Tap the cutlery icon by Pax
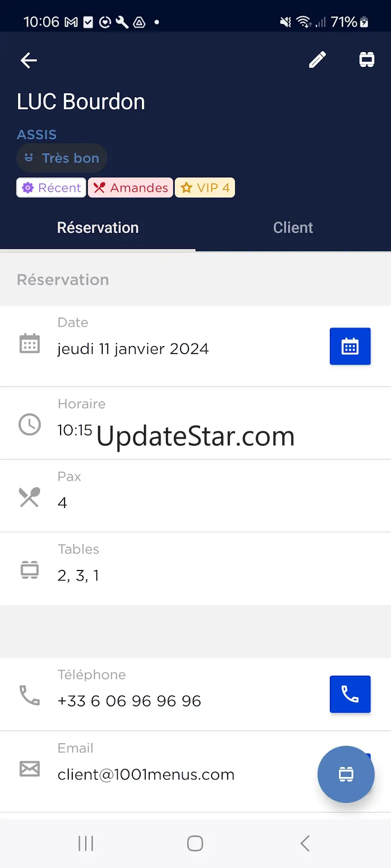Image resolution: width=391 pixels, height=868 pixels. pos(30,497)
